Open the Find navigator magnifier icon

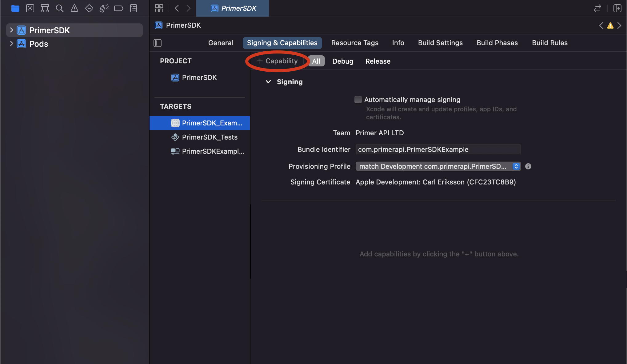[60, 8]
